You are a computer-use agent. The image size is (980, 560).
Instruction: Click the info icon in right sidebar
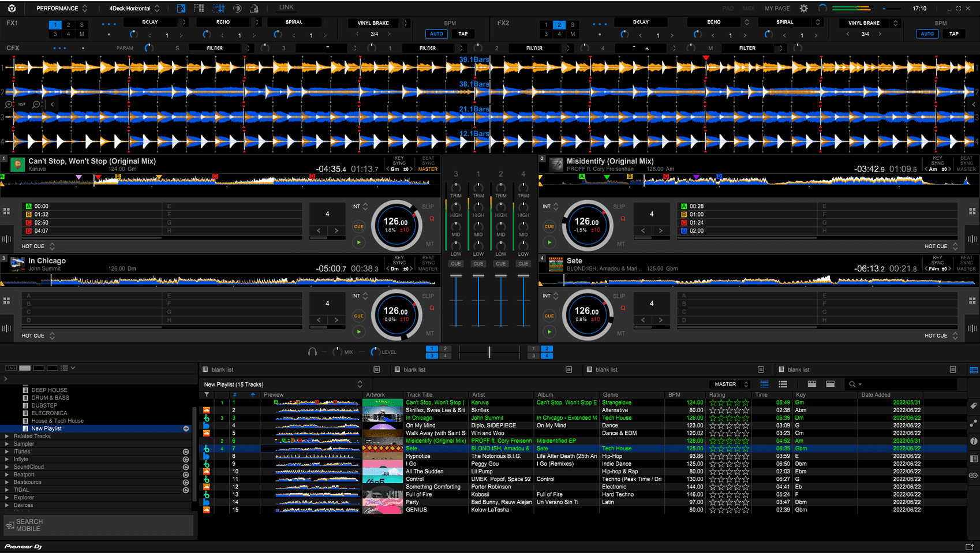tap(974, 441)
